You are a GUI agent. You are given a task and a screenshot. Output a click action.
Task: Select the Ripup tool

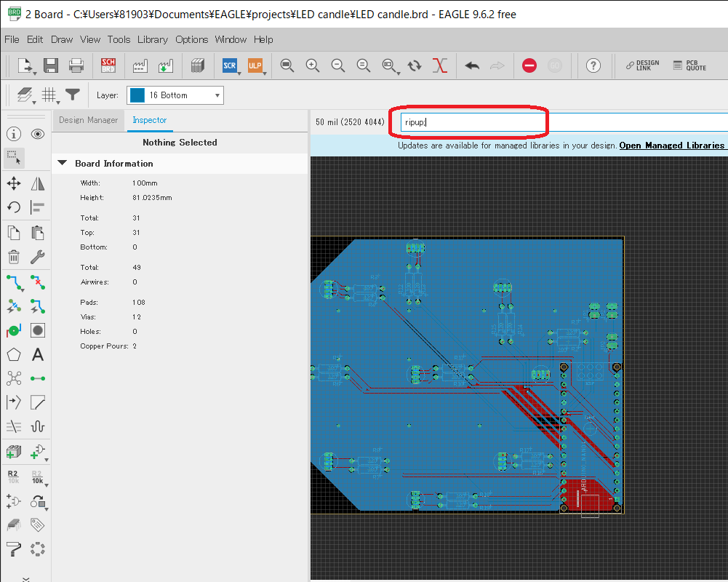tap(38, 282)
